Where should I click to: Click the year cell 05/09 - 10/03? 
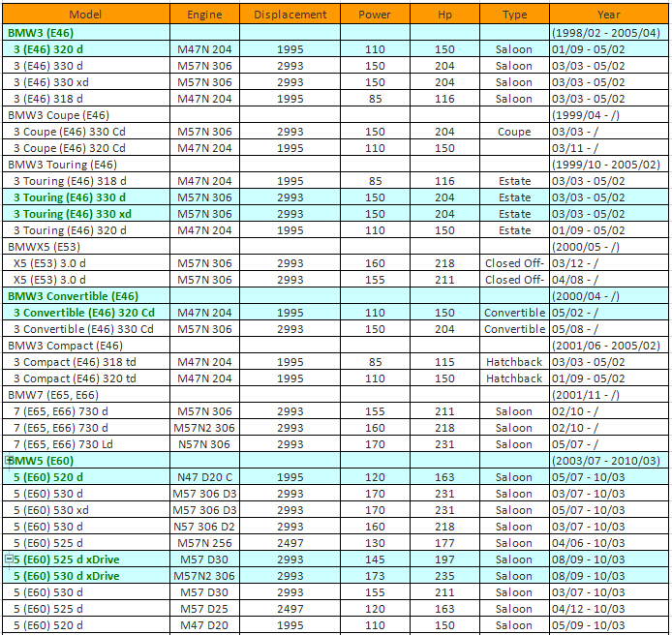[x=609, y=625]
